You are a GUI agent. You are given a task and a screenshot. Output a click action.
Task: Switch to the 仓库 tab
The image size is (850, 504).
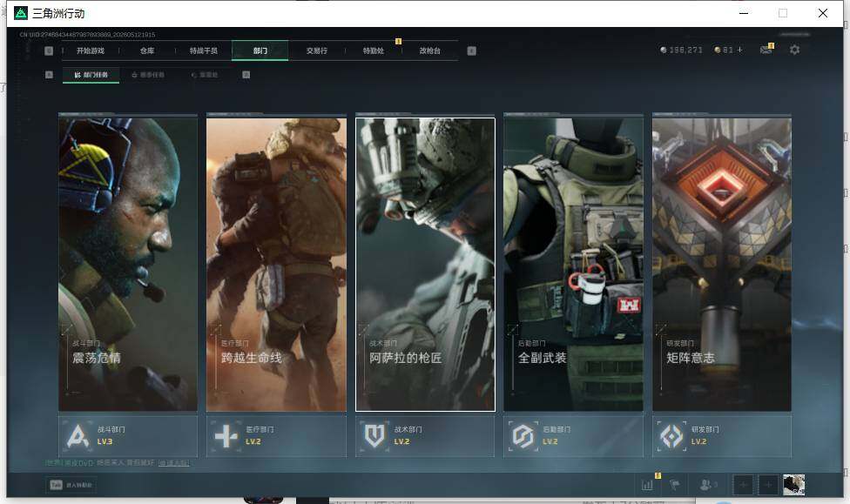147,50
